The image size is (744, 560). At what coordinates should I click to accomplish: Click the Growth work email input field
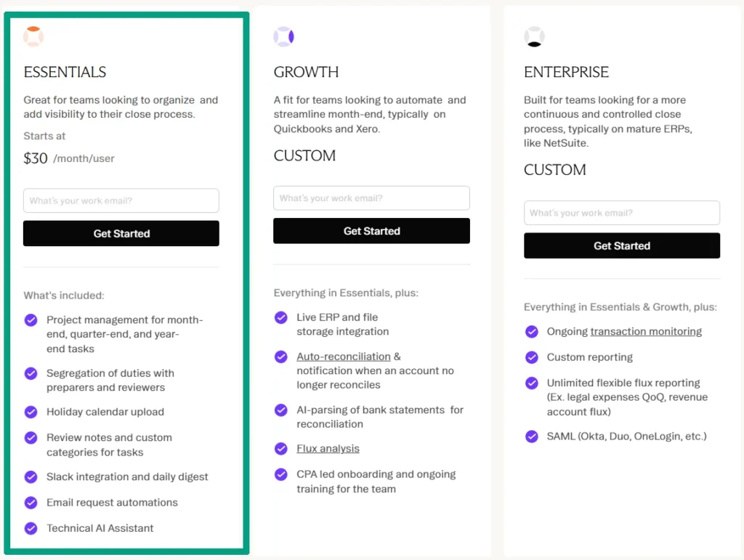click(371, 198)
